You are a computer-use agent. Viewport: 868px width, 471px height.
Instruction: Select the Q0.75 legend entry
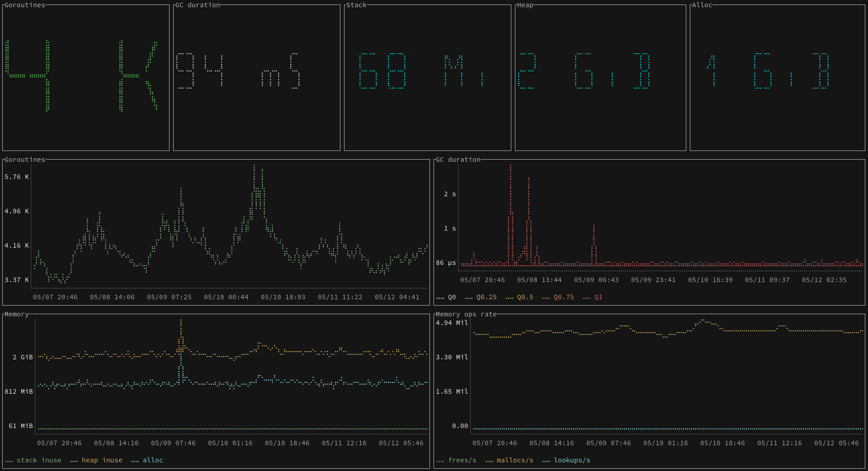coord(558,297)
